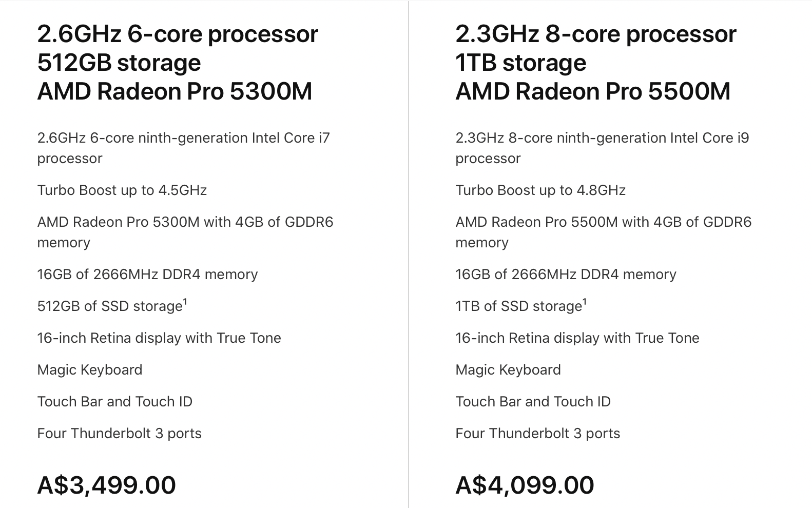
Task: Click Touch Bar and Touch ID in 8-core column
Action: click(x=533, y=402)
